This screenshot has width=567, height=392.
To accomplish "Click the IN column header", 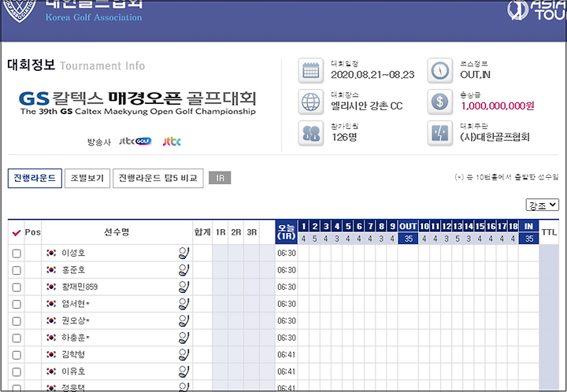I will (x=528, y=226).
